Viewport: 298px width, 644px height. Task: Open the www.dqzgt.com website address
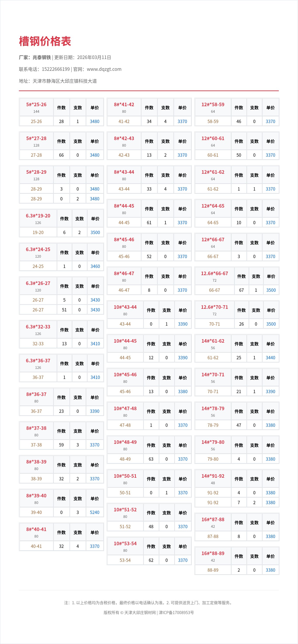[x=104, y=69]
